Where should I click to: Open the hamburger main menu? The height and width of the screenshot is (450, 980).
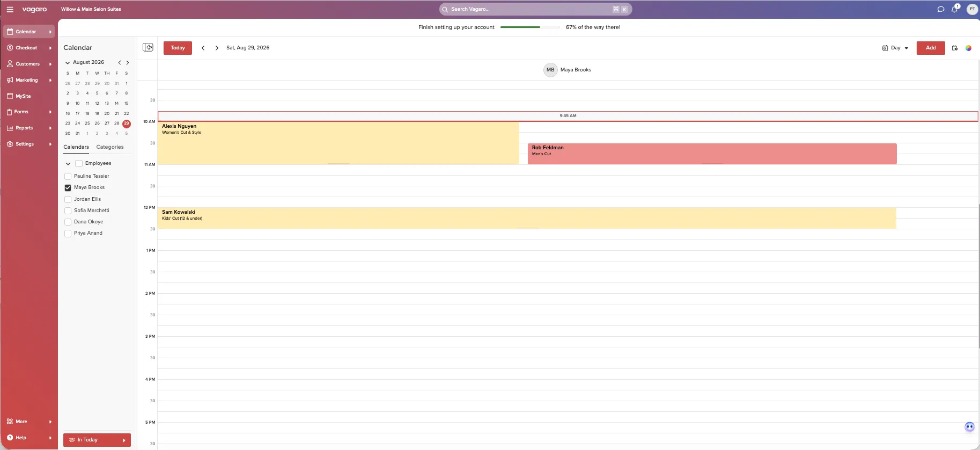(x=10, y=9)
